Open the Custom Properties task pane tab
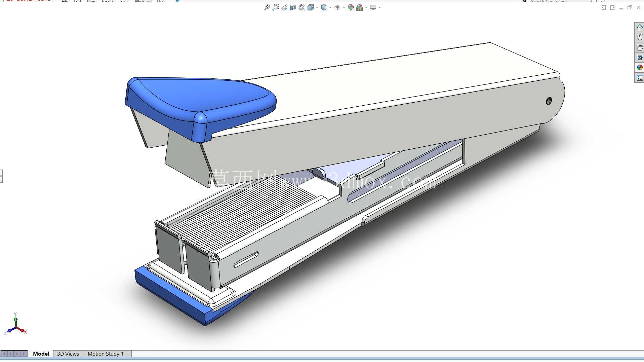Screen dimensions: 644x362 coord(640,78)
